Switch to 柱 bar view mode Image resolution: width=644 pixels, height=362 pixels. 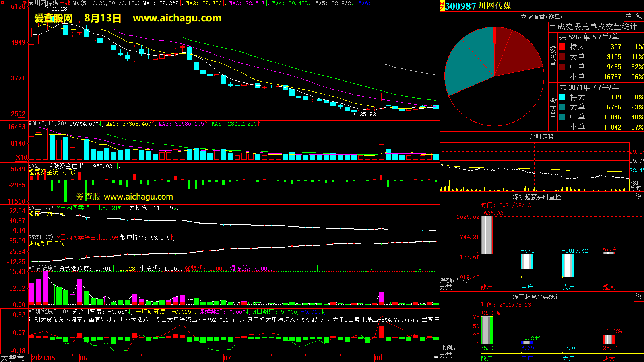coord(629,16)
